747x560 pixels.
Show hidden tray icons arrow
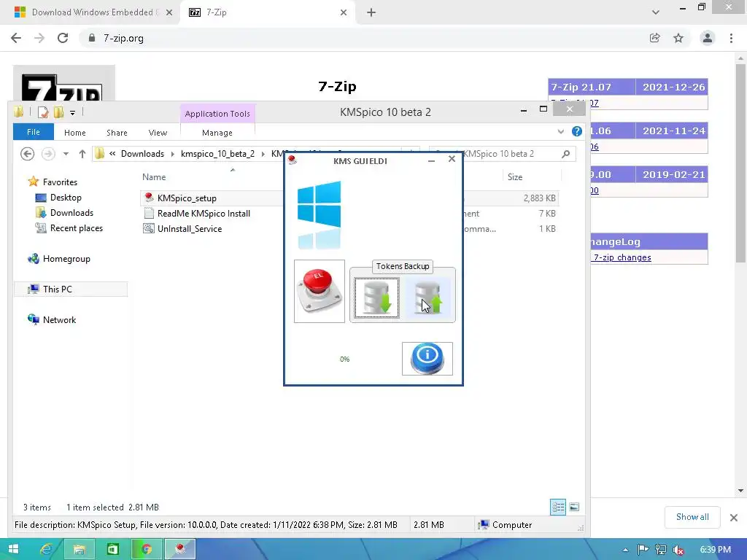tap(625, 550)
